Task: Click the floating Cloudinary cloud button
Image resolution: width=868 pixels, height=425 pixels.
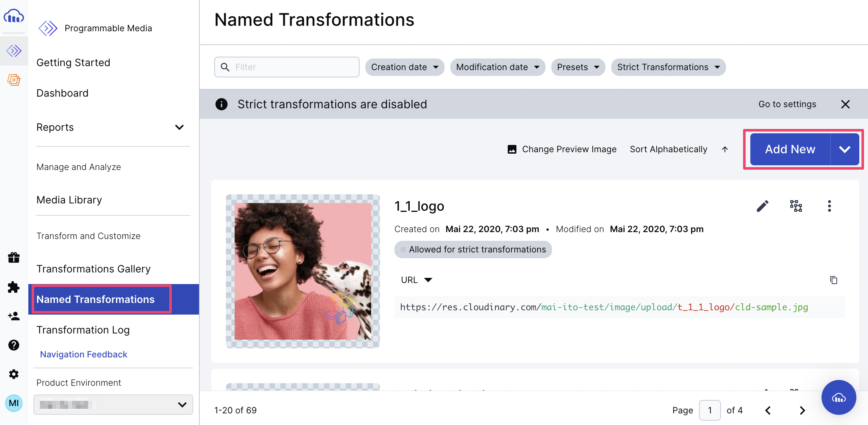Action: (x=839, y=397)
